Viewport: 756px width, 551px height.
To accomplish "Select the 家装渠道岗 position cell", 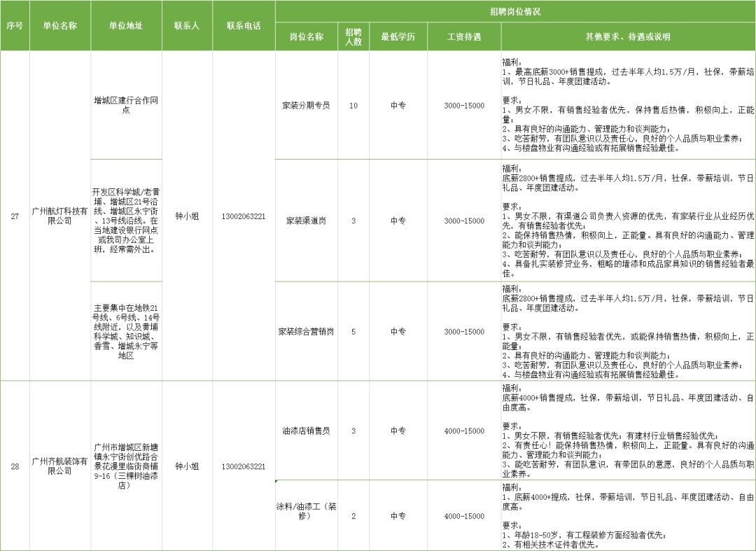I will point(306,220).
